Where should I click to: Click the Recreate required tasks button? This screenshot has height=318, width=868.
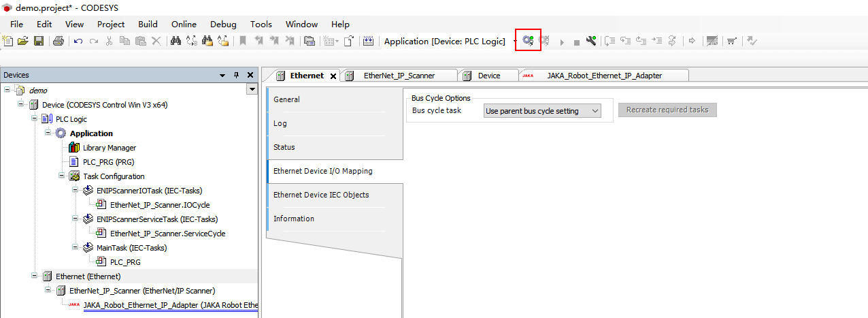click(667, 110)
